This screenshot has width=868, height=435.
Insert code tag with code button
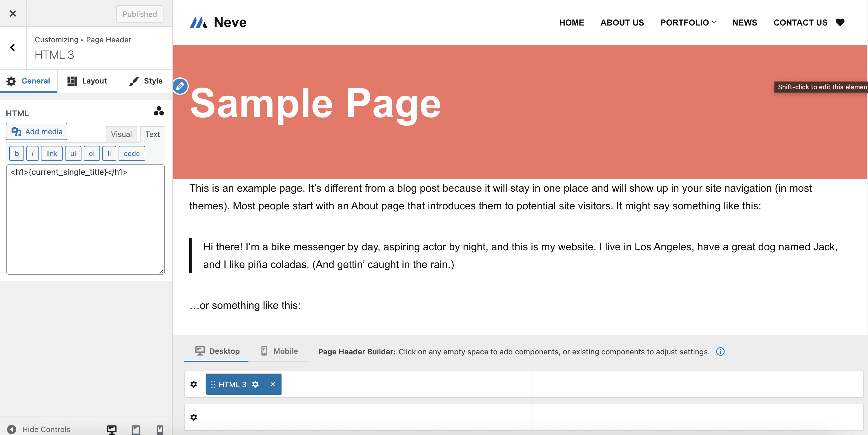131,154
